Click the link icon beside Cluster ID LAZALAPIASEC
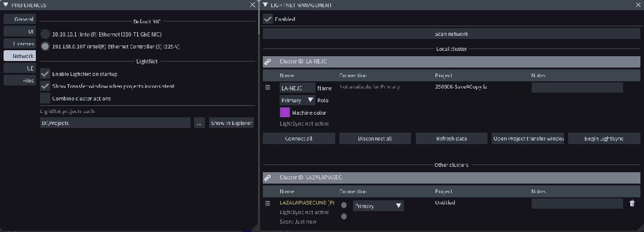 pos(268,178)
